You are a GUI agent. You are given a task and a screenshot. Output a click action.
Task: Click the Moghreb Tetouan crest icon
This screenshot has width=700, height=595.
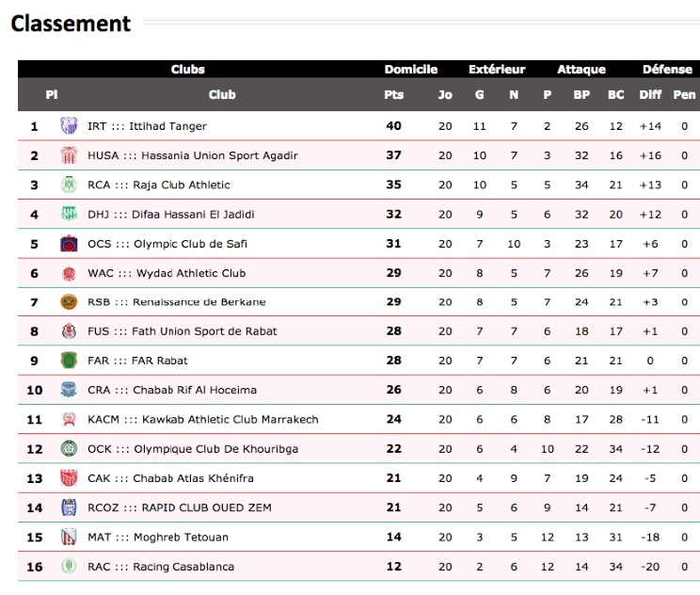69,537
